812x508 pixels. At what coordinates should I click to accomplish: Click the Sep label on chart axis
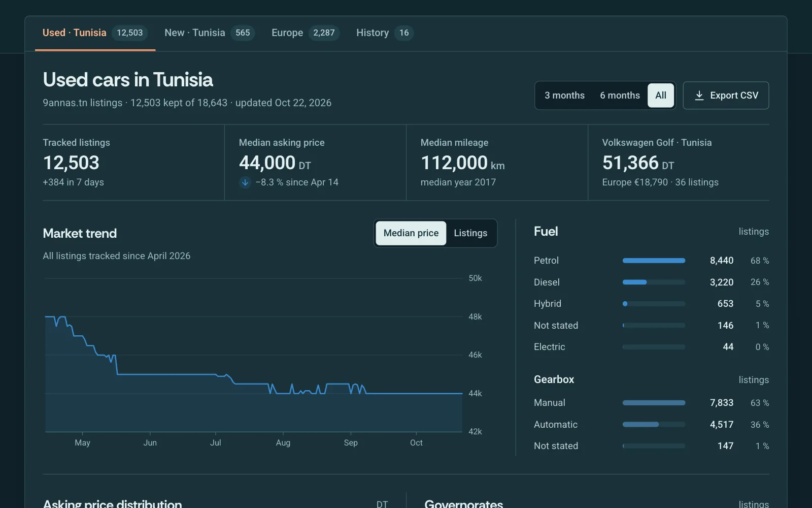pyautogui.click(x=351, y=443)
